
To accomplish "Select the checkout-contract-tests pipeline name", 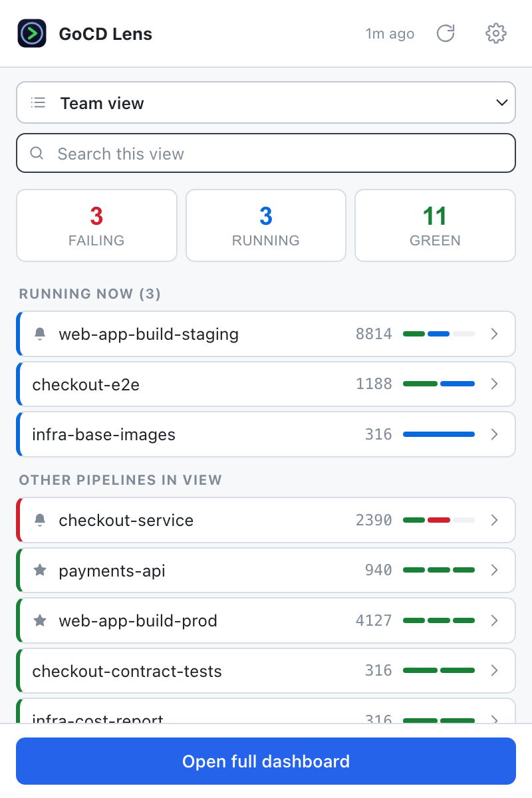I will coord(127,670).
